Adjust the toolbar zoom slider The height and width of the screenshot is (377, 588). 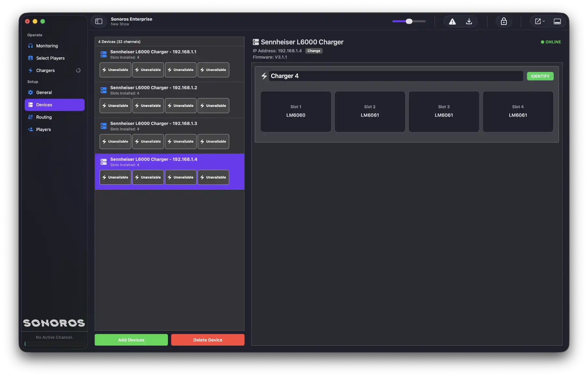(x=409, y=21)
